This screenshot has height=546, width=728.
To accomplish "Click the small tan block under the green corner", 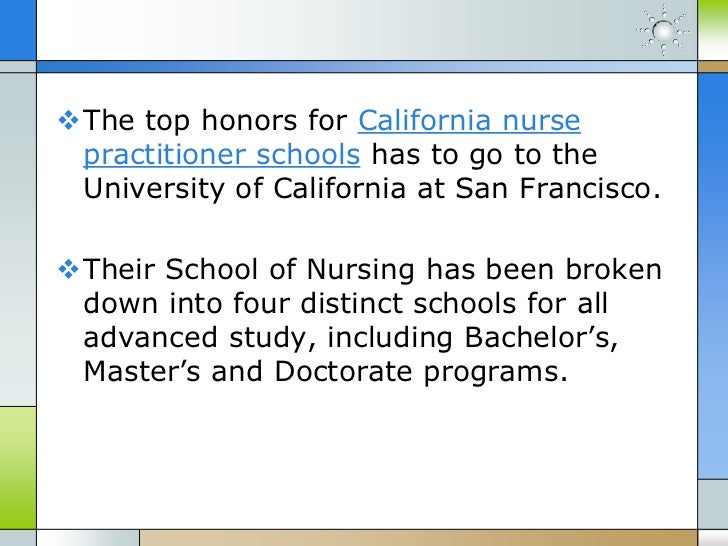I will (713, 67).
